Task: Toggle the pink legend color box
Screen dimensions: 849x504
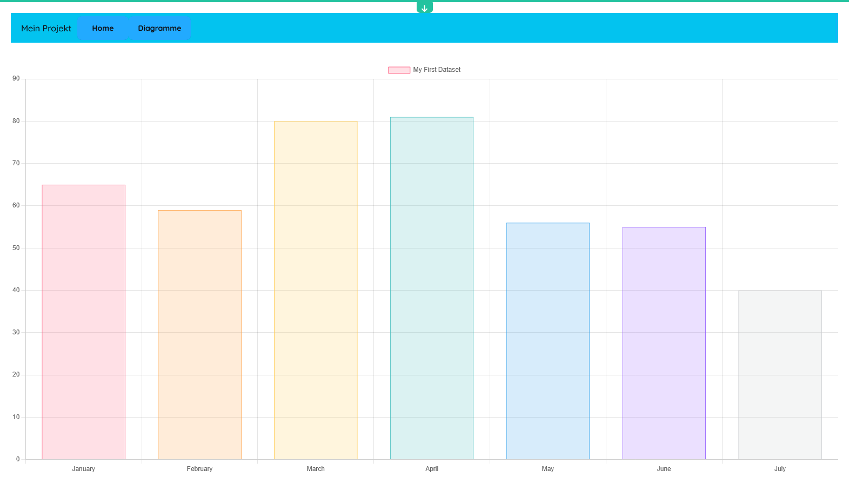Action: [399, 70]
